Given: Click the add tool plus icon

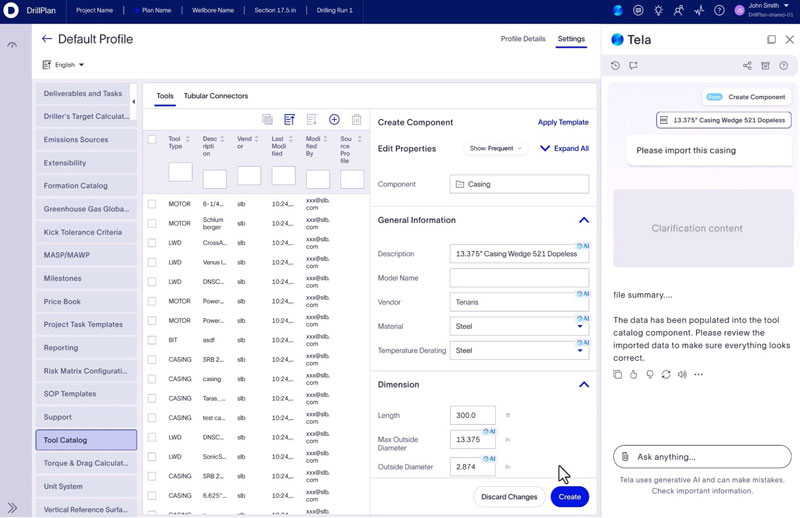Looking at the screenshot, I should (334, 119).
